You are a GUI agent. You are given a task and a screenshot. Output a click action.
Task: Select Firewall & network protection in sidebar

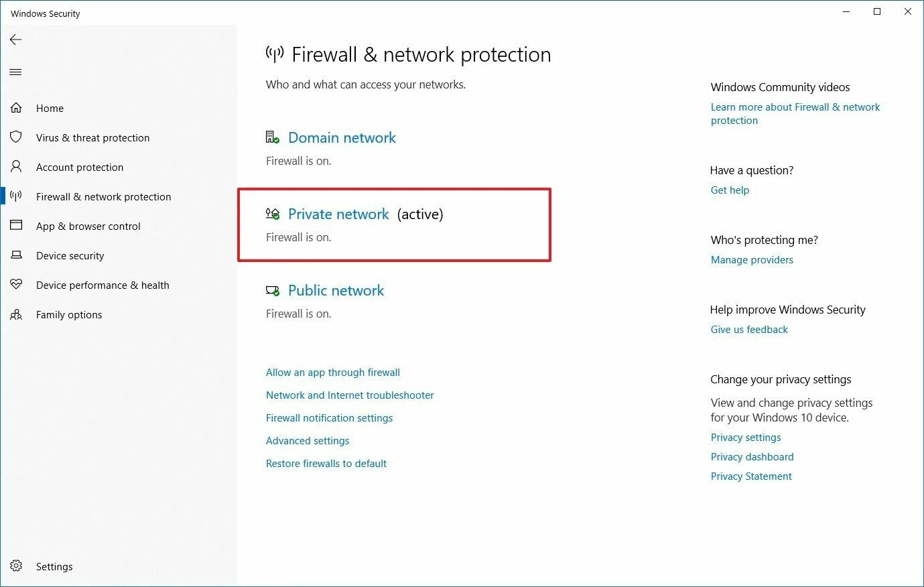click(103, 196)
